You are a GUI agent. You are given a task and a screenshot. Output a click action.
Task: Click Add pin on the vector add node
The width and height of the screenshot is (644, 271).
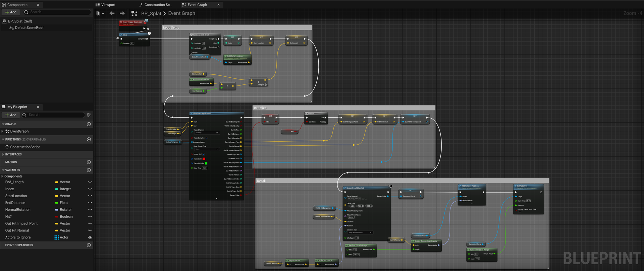[x=262, y=85]
